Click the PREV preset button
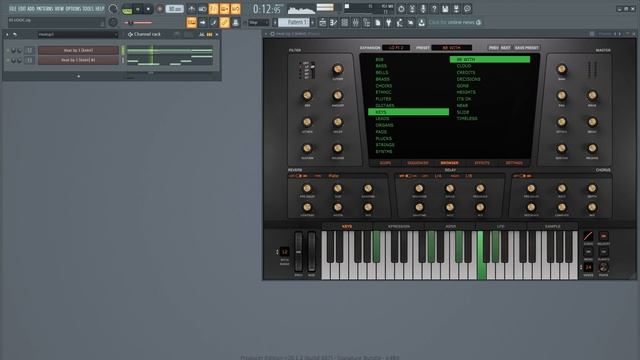The image size is (640, 360). 494,48
